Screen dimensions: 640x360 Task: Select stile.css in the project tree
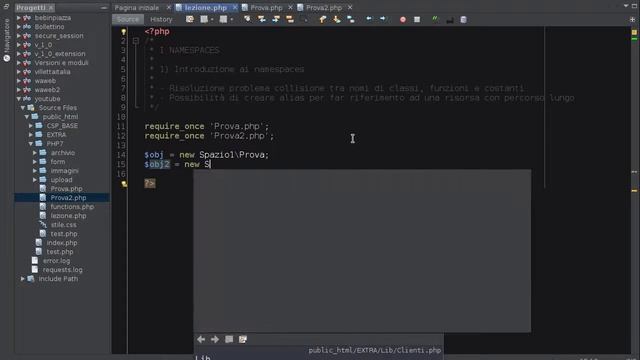(63, 224)
